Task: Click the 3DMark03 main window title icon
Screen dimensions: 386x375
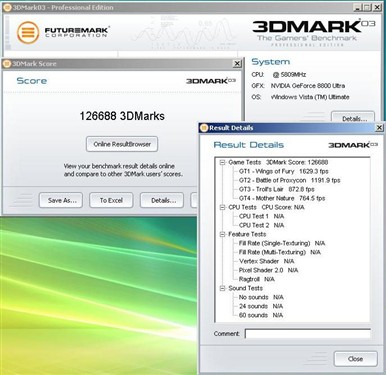Action: point(7,7)
